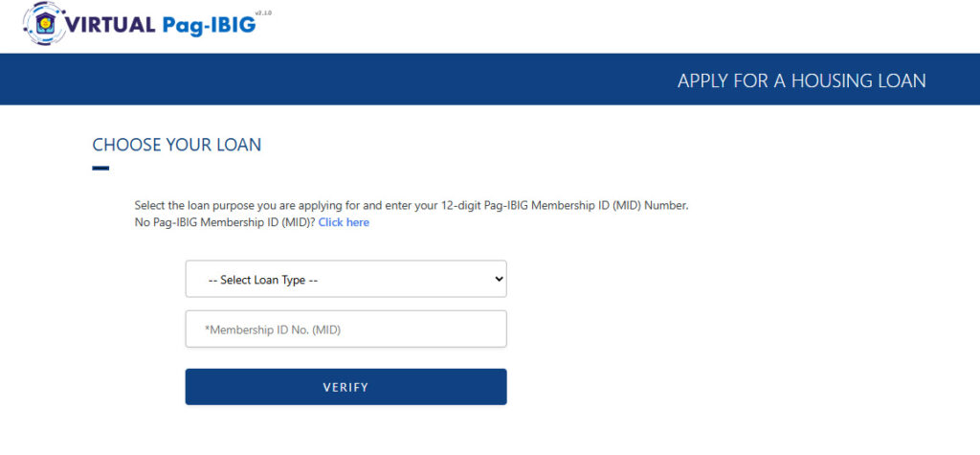The image size is (980, 455).
Task: Click the Virtual Pag-IBIG logo
Action: [x=147, y=24]
